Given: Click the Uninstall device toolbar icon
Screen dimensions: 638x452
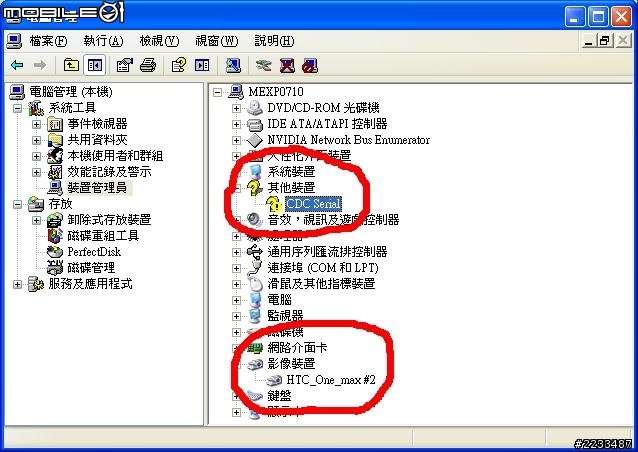Looking at the screenshot, I should coord(287,65).
